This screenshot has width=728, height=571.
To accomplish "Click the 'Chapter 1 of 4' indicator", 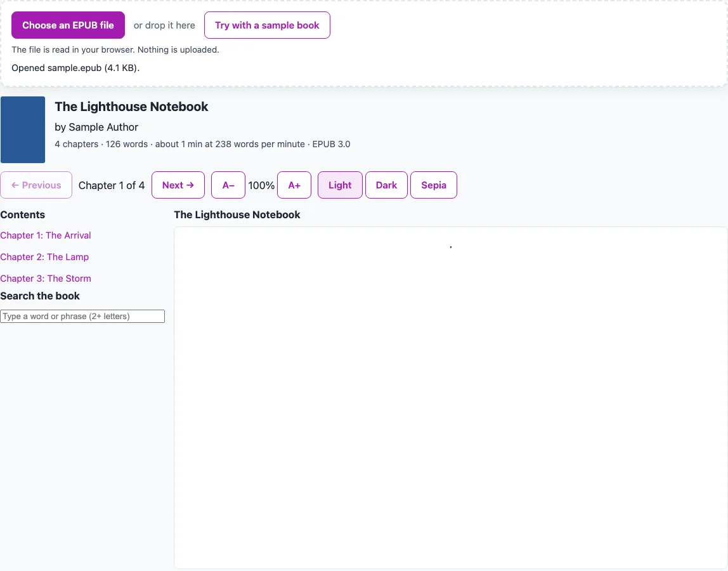I will [x=112, y=185].
